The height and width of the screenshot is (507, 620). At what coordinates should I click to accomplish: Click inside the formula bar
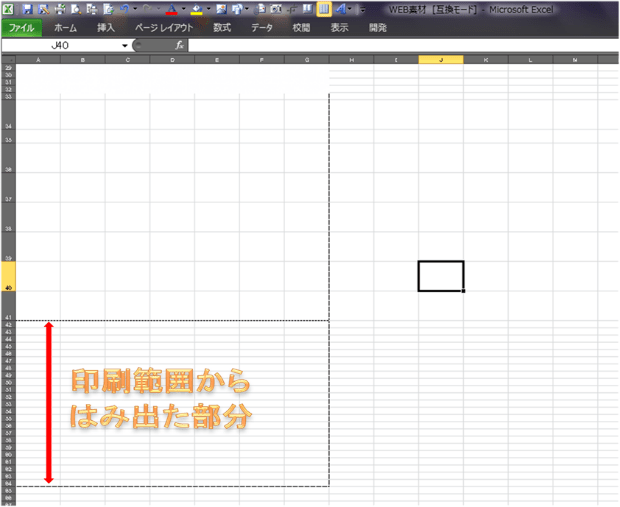pos(403,45)
